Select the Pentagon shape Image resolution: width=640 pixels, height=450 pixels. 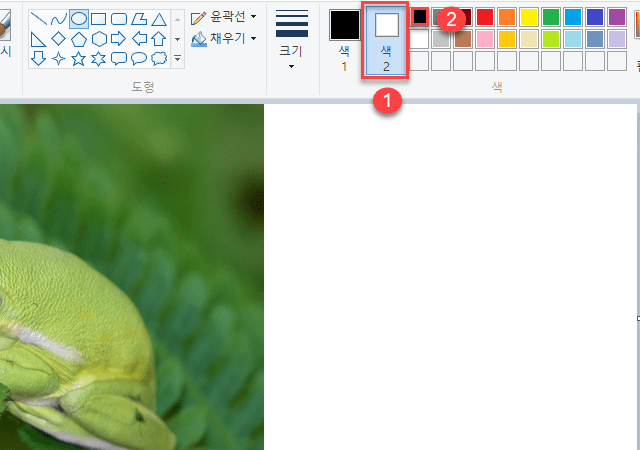pos(78,39)
